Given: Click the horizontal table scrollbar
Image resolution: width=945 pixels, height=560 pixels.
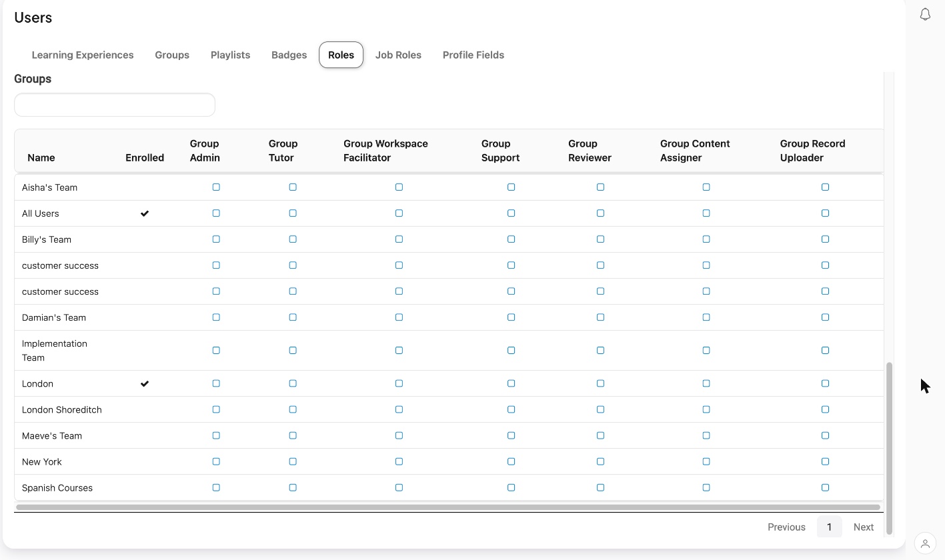Looking at the screenshot, I should click(448, 507).
